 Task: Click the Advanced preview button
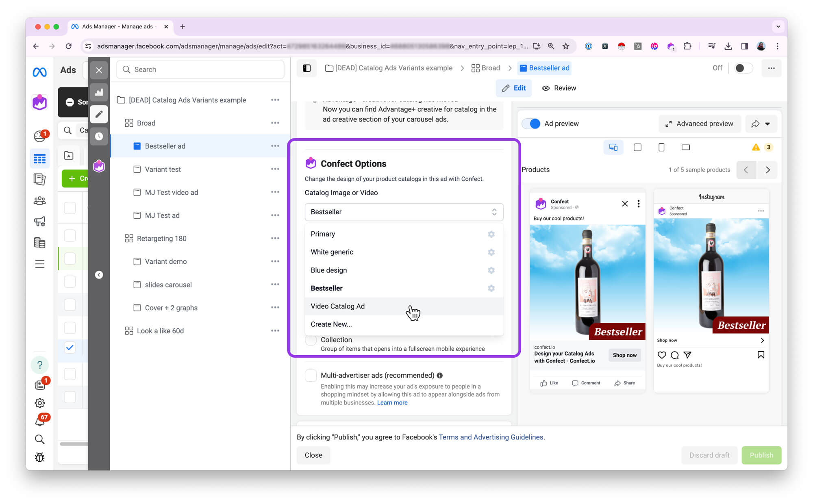(x=699, y=124)
